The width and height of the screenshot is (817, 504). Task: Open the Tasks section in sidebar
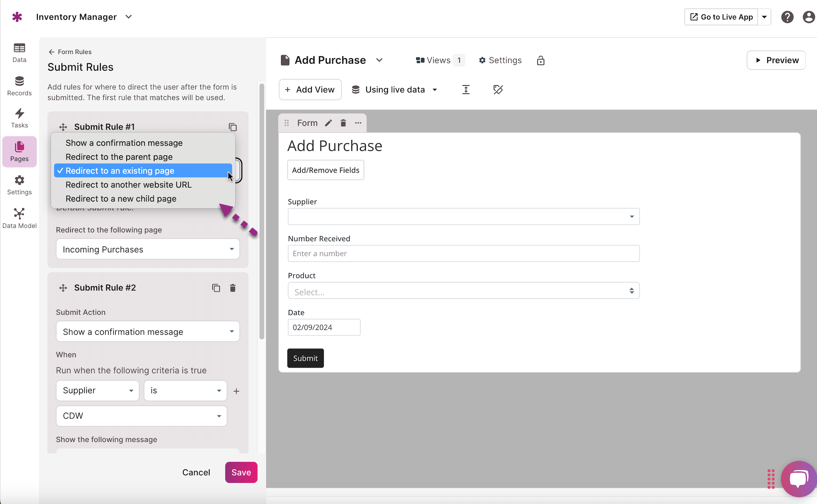coord(19,118)
